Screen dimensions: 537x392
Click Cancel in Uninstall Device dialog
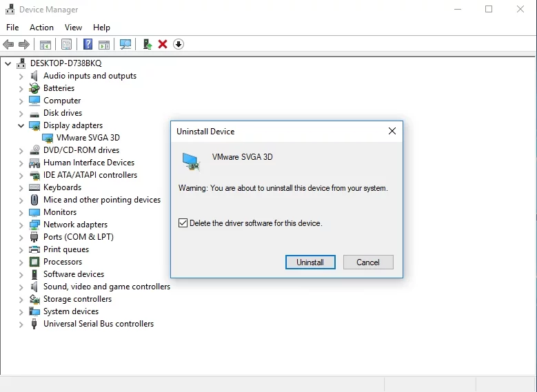click(x=368, y=262)
